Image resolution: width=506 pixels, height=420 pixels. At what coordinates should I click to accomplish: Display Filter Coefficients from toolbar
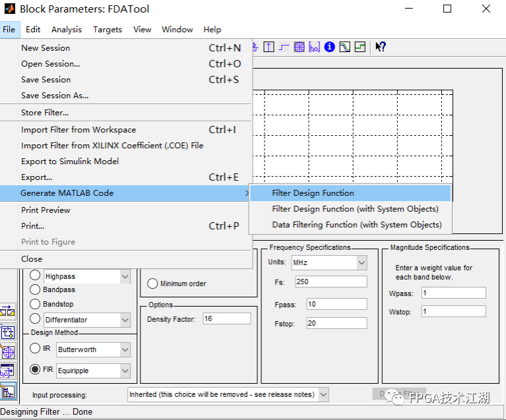[x=314, y=47]
